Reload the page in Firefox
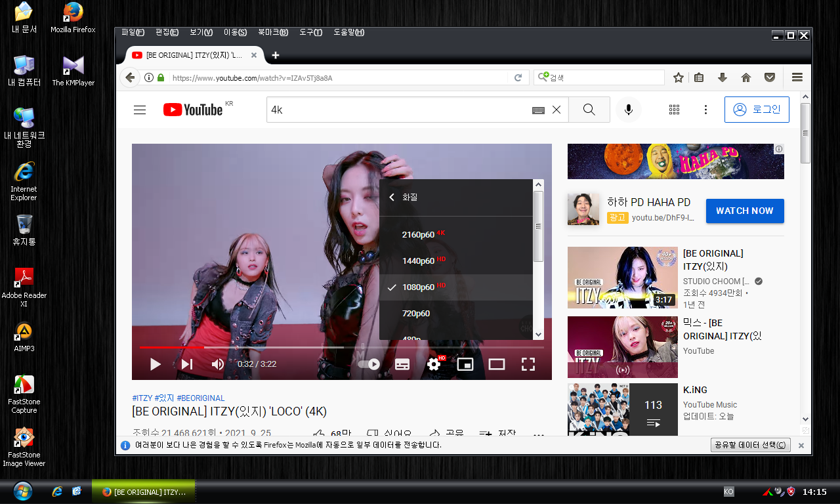 coord(518,77)
